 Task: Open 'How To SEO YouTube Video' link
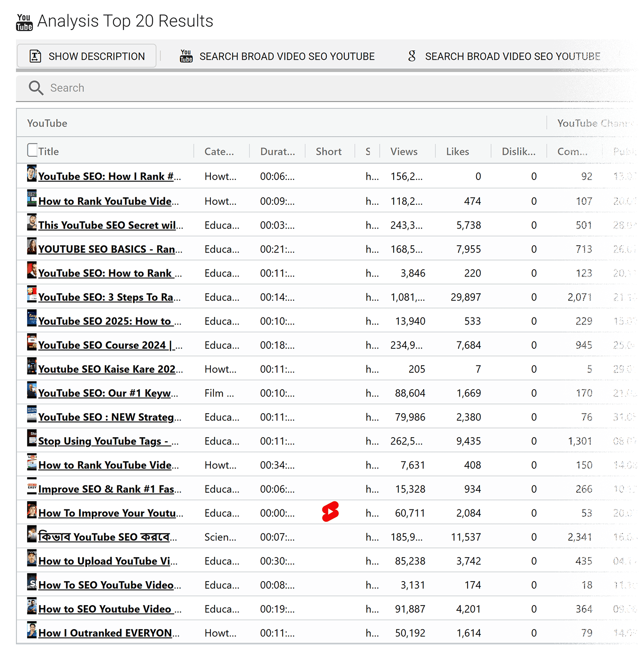(109, 585)
